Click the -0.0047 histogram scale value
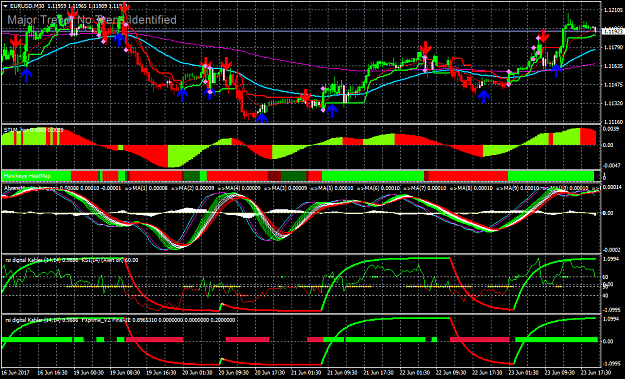625x379 pixels. coord(612,165)
